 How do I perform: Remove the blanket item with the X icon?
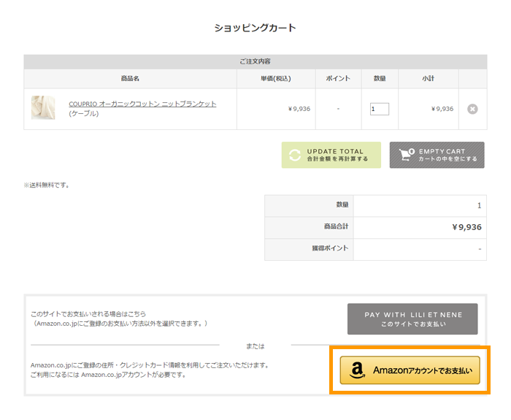click(472, 109)
